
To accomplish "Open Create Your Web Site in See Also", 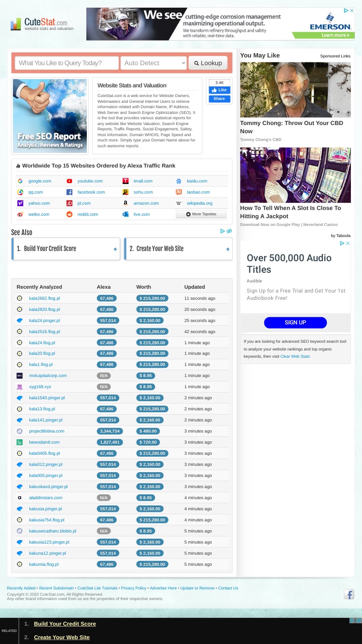I will 178,249.
